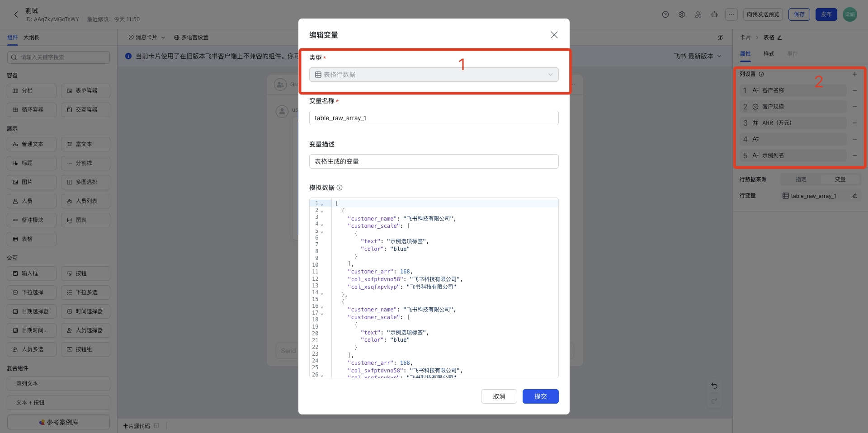
Task: Remove the 客户名称 column with minus icon
Action: click(854, 90)
